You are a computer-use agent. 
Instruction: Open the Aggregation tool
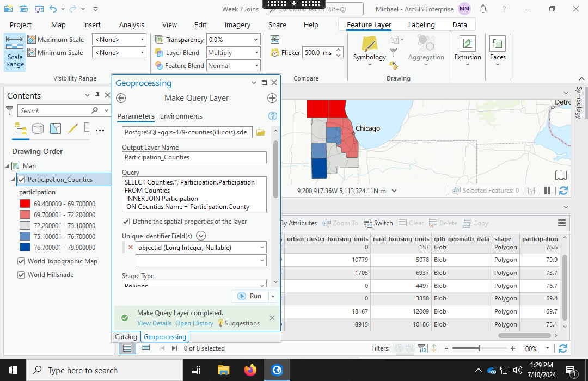click(x=426, y=50)
